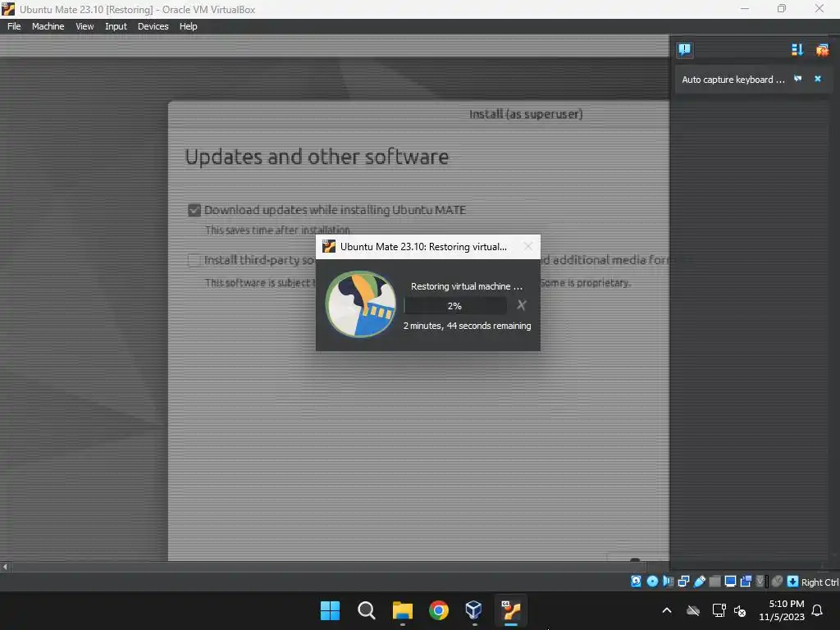Click the network adapters status icon
This screenshot has height=630, width=840.
[x=683, y=582]
